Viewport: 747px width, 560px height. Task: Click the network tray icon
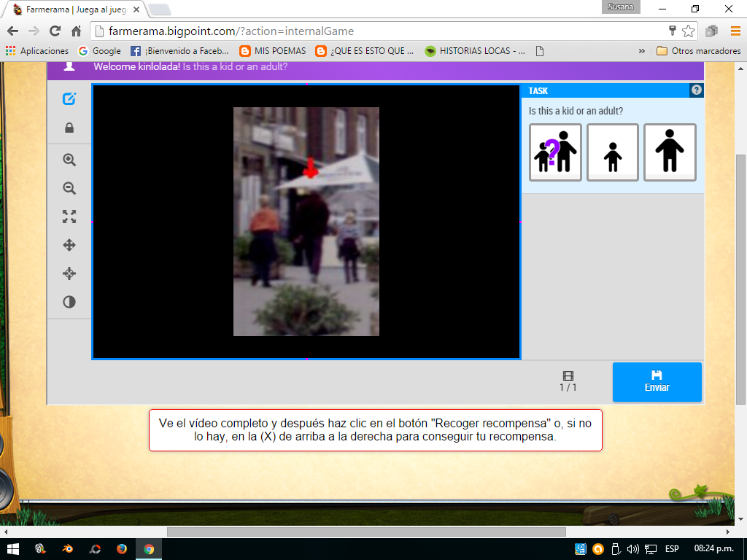651,549
